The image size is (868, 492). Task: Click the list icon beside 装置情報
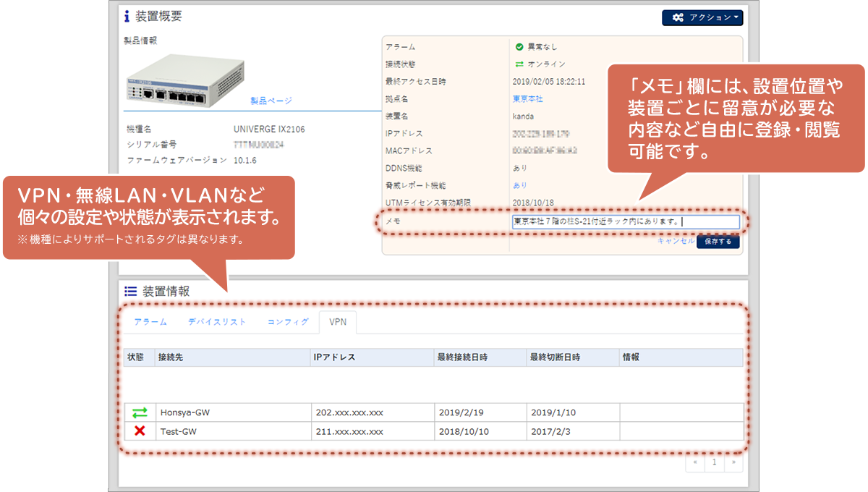pyautogui.click(x=130, y=292)
